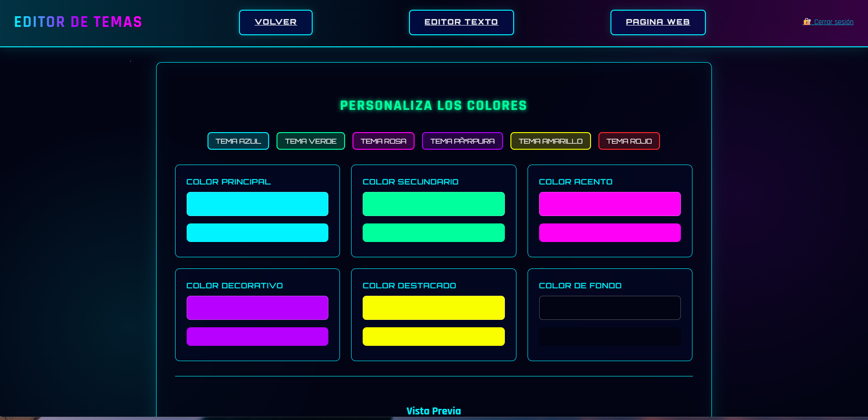The image size is (868, 420).
Task: Select the TEMA AZUL theme
Action: pyautogui.click(x=238, y=141)
